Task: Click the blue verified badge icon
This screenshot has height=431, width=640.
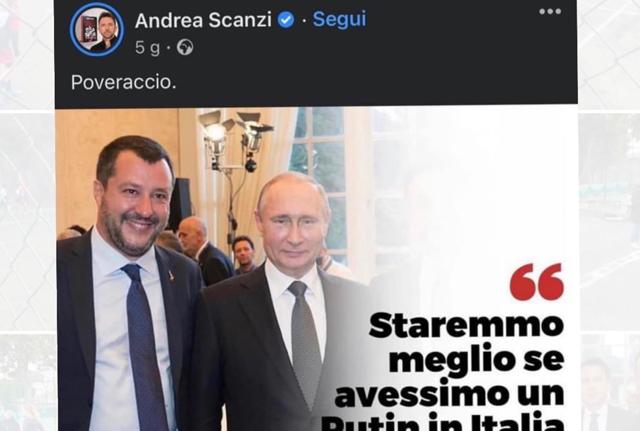Action: coord(286,20)
